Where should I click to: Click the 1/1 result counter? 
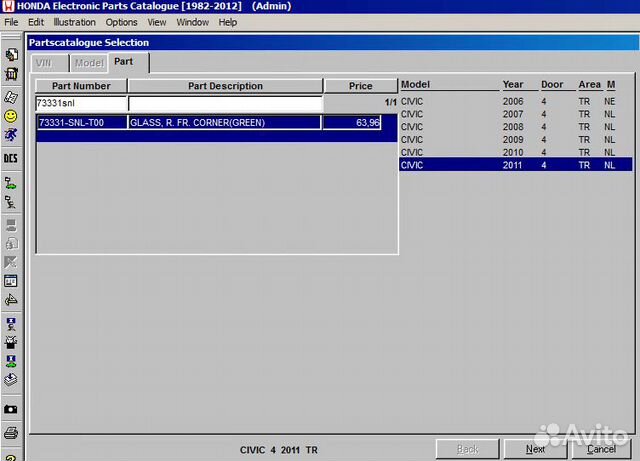click(x=390, y=102)
